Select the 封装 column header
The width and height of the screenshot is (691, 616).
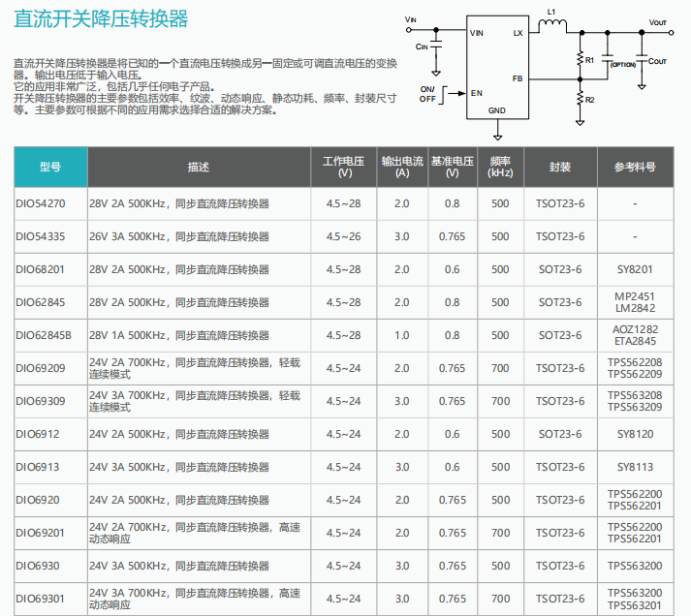[559, 168]
